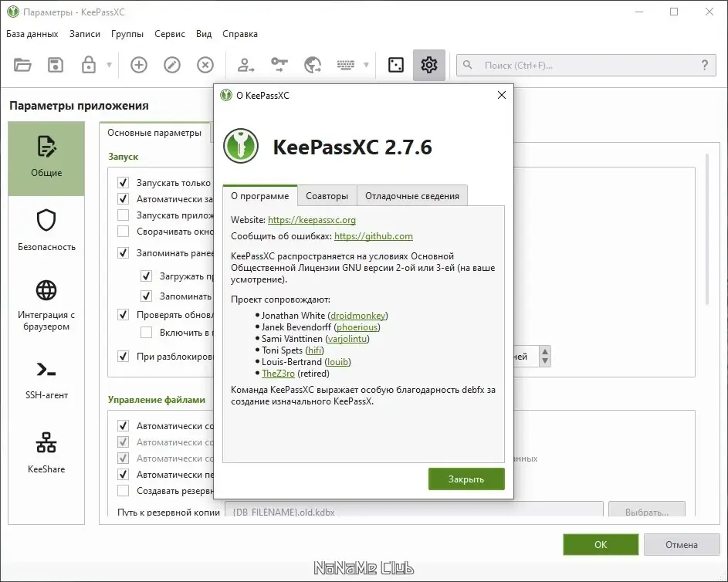Expand the dropdown arrow beside the lock icon
The height and width of the screenshot is (582, 728).
tap(109, 65)
